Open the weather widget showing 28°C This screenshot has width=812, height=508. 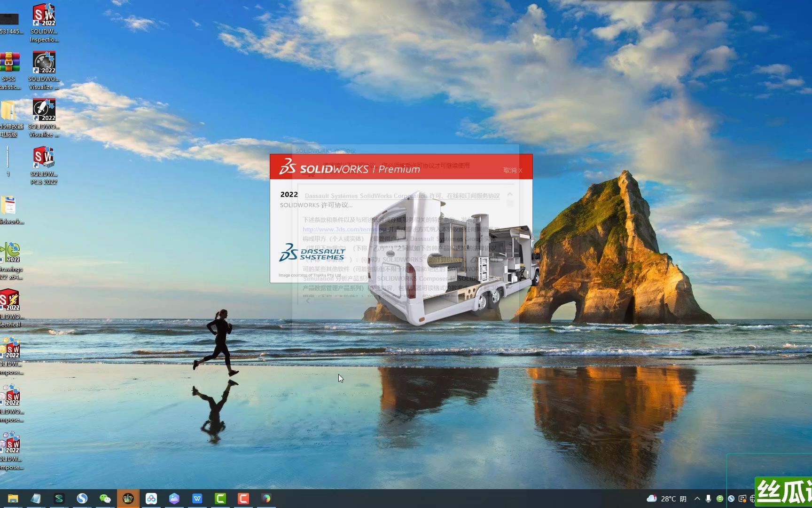tap(666, 499)
